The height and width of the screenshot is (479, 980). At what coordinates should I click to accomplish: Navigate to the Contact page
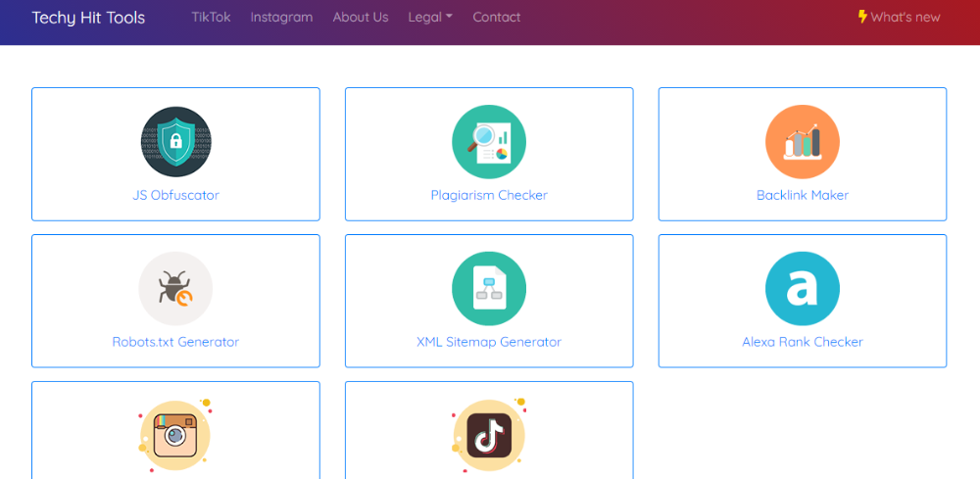click(x=497, y=17)
